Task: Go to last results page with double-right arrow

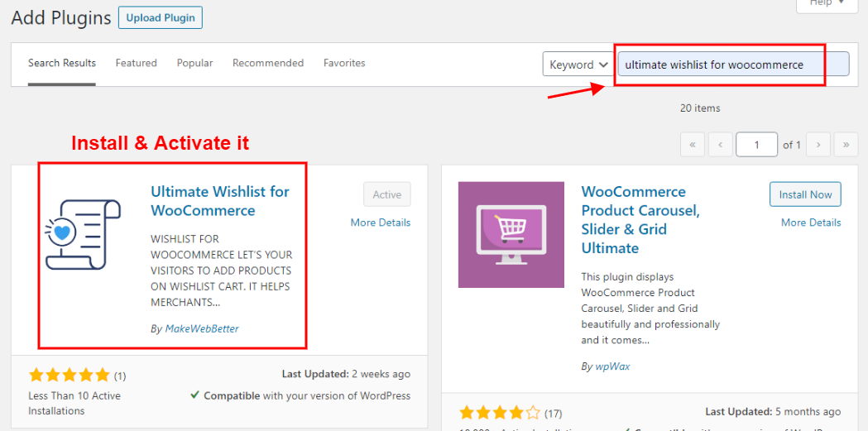Action: pos(846,146)
